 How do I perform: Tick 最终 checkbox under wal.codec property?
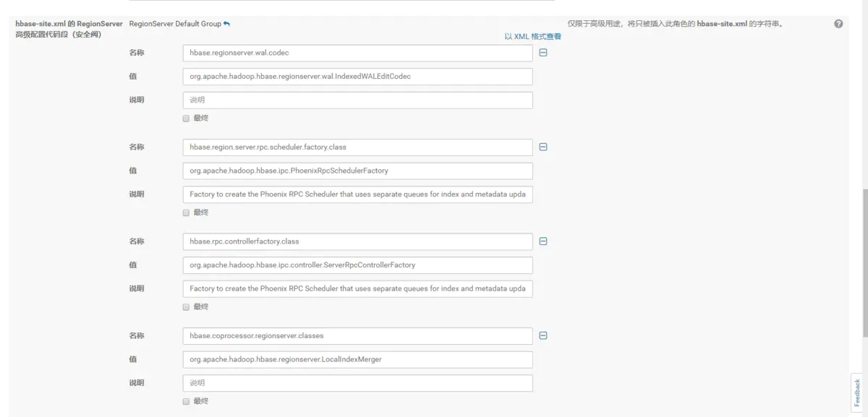pyautogui.click(x=186, y=118)
